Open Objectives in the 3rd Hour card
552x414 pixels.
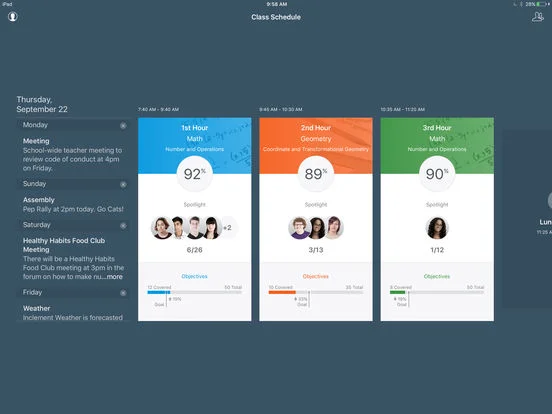tap(437, 276)
